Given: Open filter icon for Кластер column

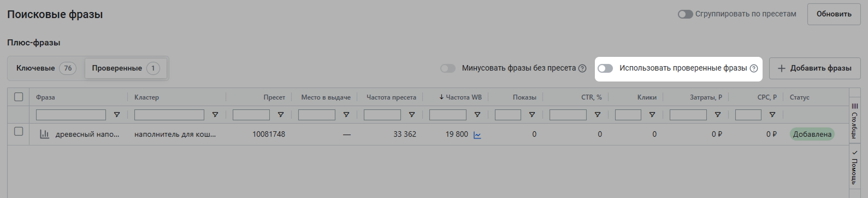Looking at the screenshot, I should pos(215,115).
